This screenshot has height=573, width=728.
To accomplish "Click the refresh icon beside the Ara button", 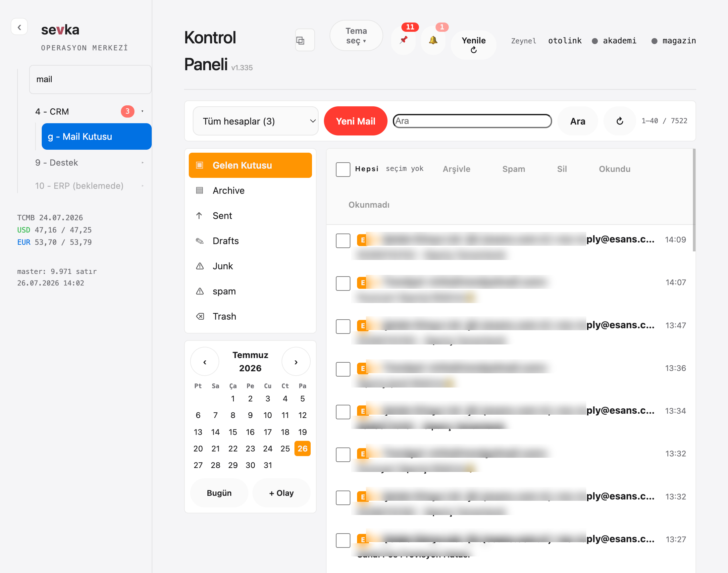I will click(619, 121).
